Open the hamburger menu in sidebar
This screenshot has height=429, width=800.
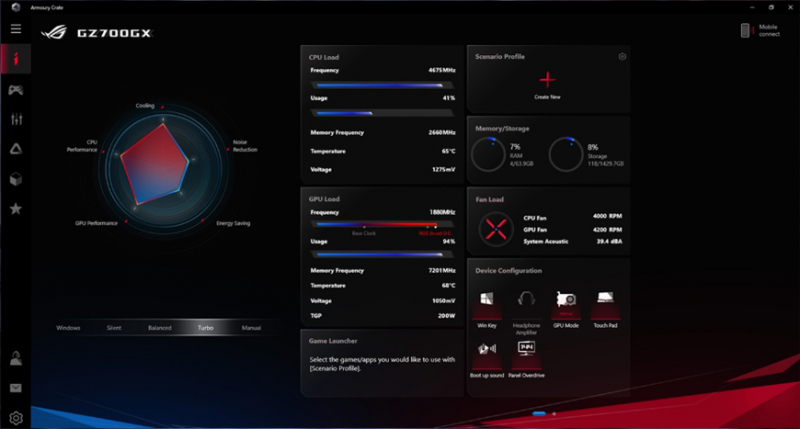coord(16,29)
